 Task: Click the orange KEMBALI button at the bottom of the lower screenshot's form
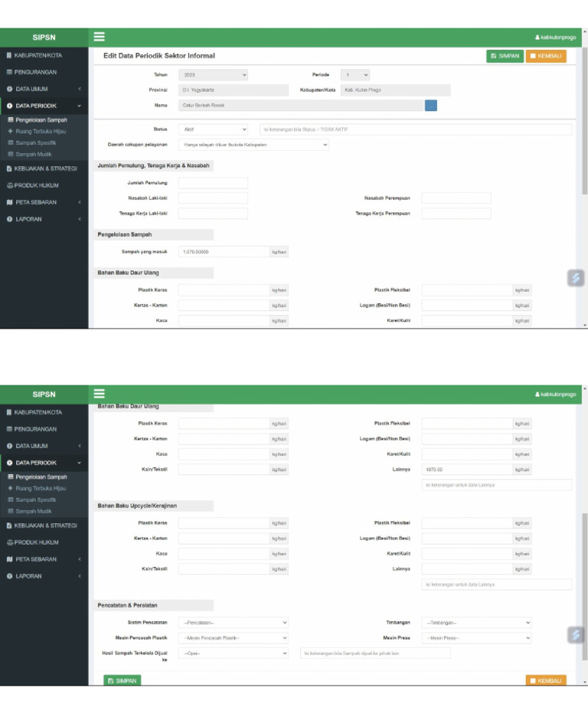tap(546, 680)
